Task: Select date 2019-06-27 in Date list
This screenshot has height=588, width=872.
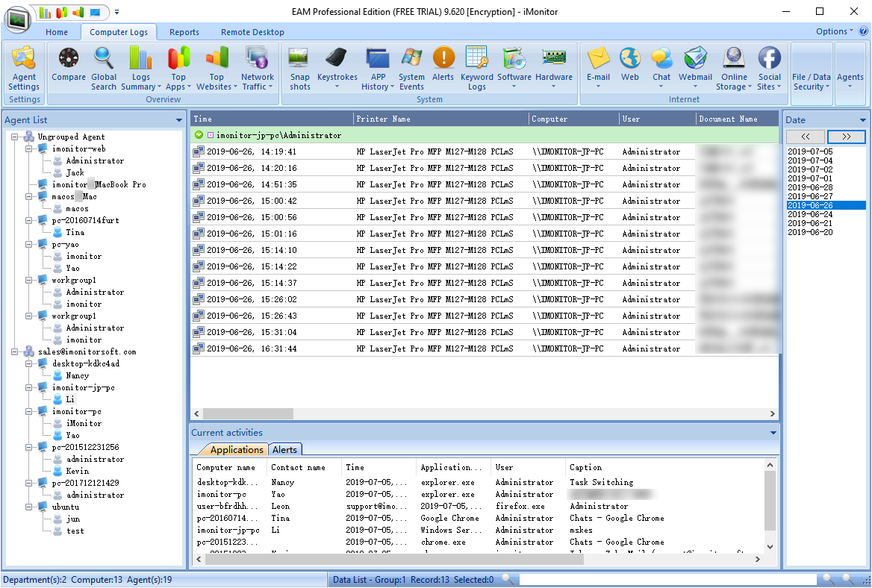Action: click(810, 196)
